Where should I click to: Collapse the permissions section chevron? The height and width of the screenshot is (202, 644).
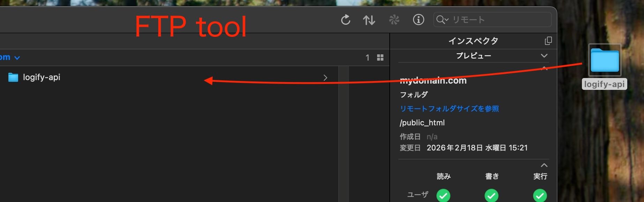tap(544, 165)
